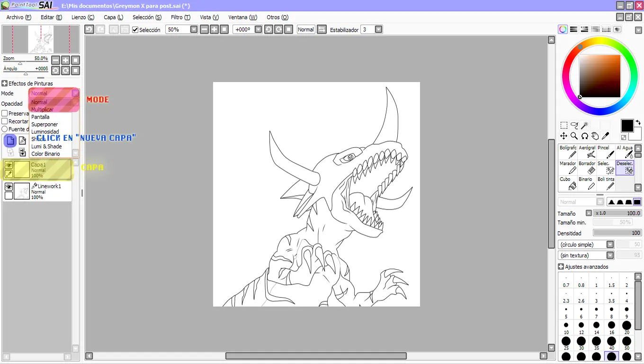Choose the Boli tinta ink pen tool

pos(606,183)
